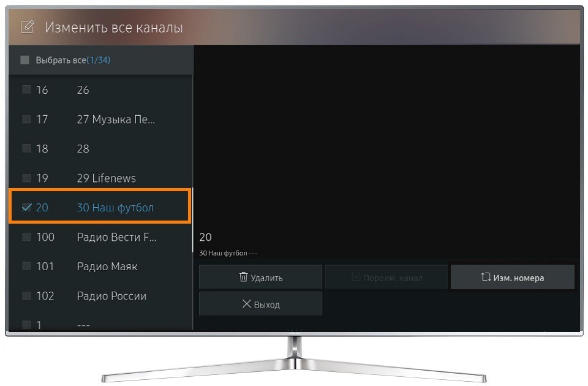Select checkbox for channel 18

point(26,148)
